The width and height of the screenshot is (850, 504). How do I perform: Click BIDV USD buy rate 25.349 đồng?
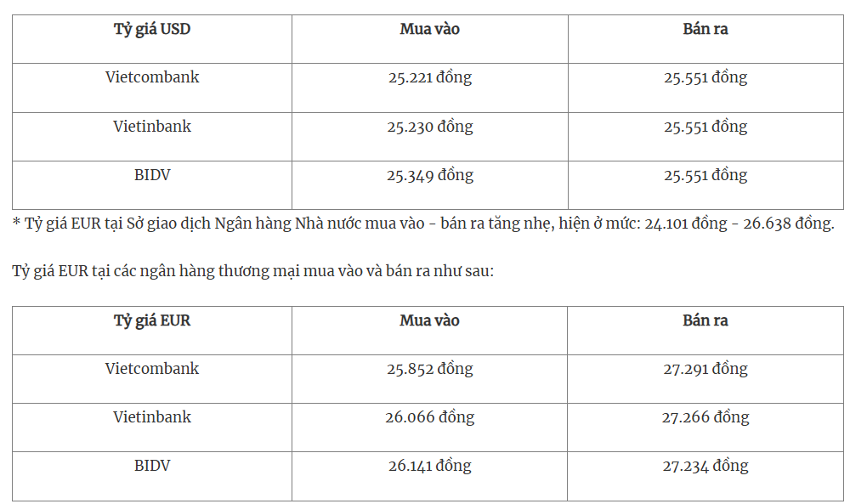(430, 176)
